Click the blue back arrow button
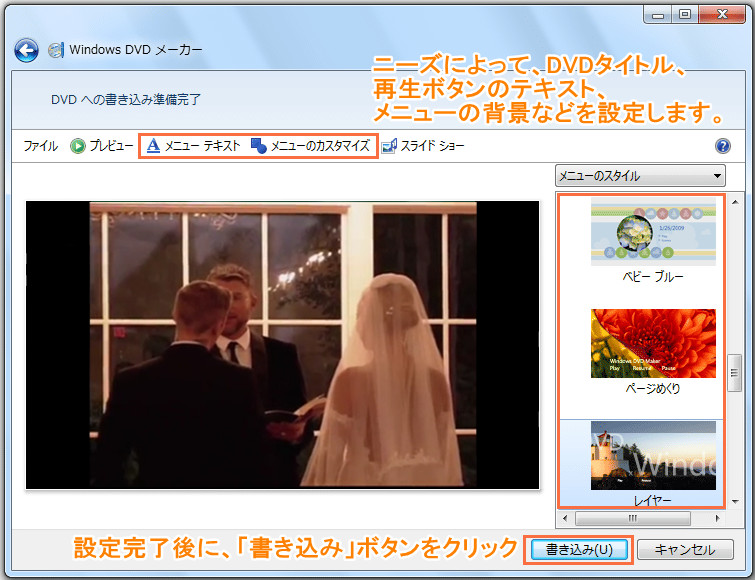The width and height of the screenshot is (755, 580). pyautogui.click(x=26, y=50)
